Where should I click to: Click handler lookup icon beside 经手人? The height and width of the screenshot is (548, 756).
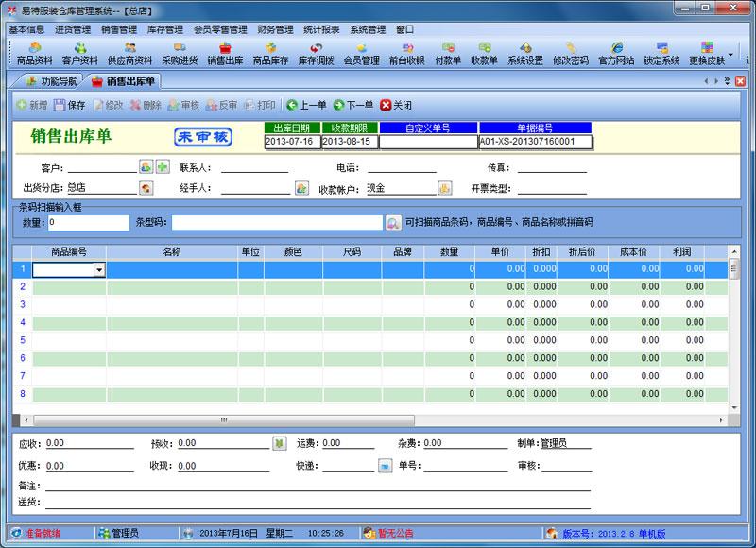pos(301,188)
